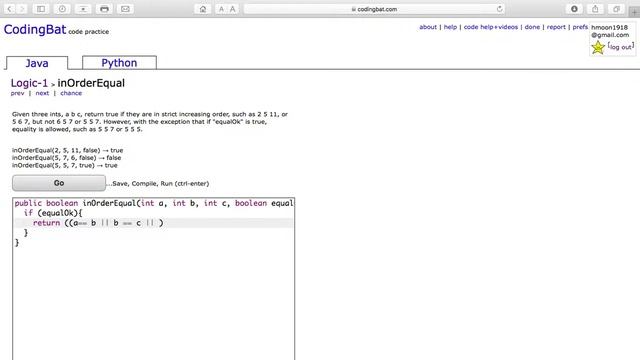
Task: Go forward with the browser forward arrow
Action: click(x=22, y=9)
